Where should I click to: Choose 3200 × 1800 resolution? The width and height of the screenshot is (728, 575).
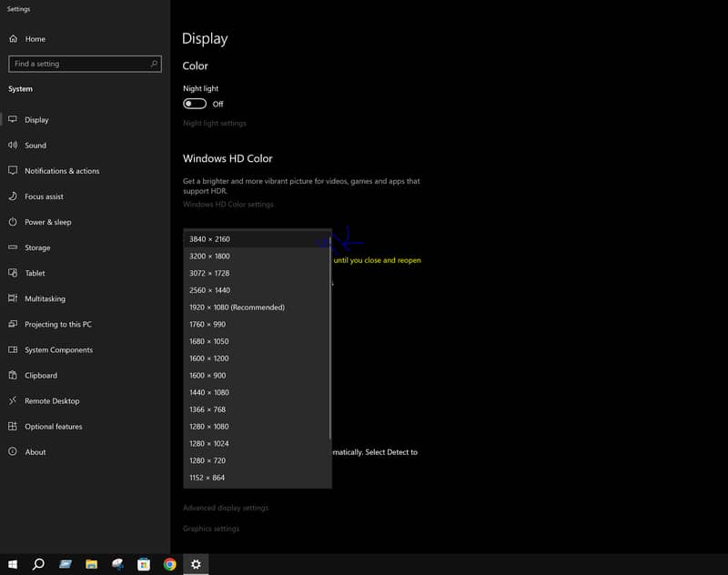(x=258, y=257)
